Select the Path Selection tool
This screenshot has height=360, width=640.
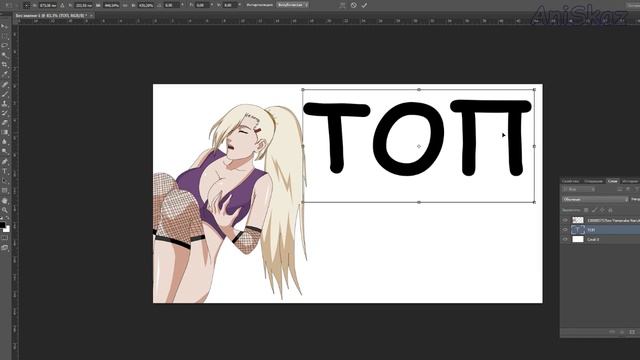4,181
